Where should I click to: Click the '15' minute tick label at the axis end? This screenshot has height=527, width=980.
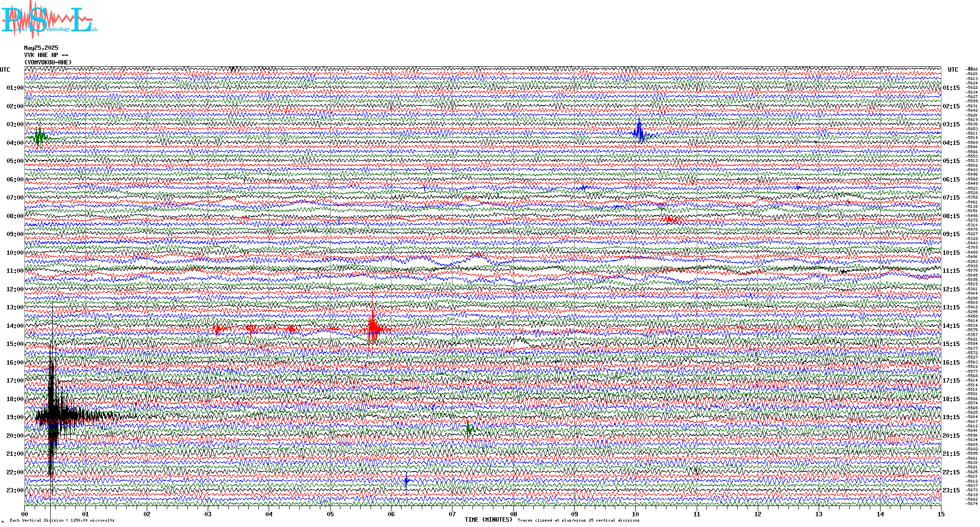[x=941, y=514]
